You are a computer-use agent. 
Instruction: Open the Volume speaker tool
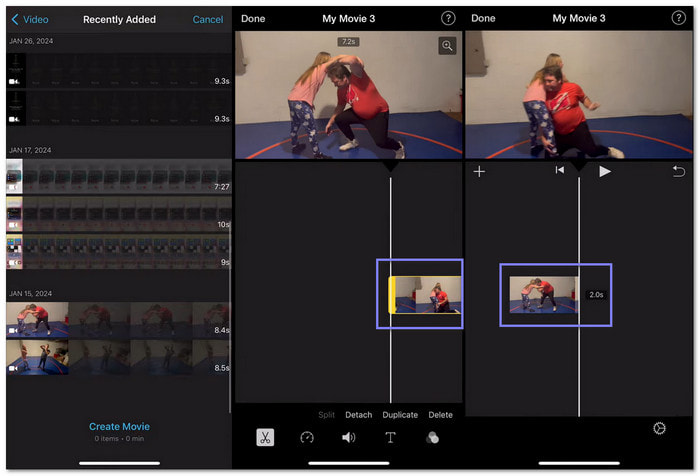(349, 438)
